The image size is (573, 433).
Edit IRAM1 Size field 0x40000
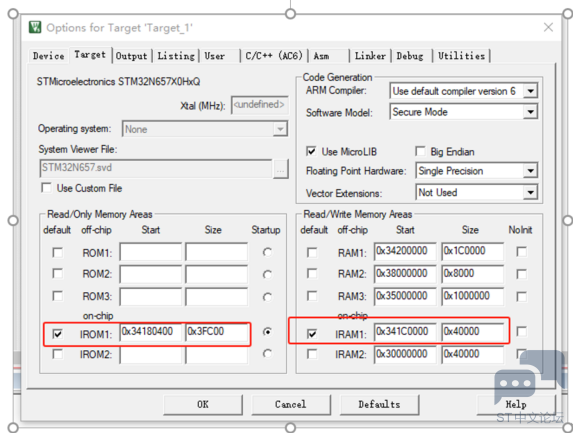click(x=473, y=332)
